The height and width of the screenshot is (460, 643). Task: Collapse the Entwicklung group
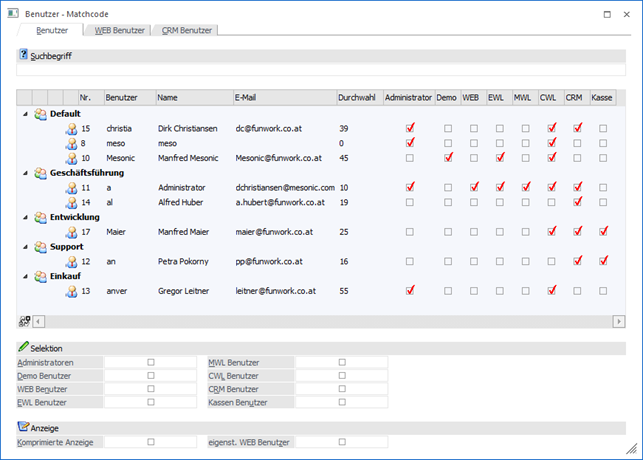25,216
